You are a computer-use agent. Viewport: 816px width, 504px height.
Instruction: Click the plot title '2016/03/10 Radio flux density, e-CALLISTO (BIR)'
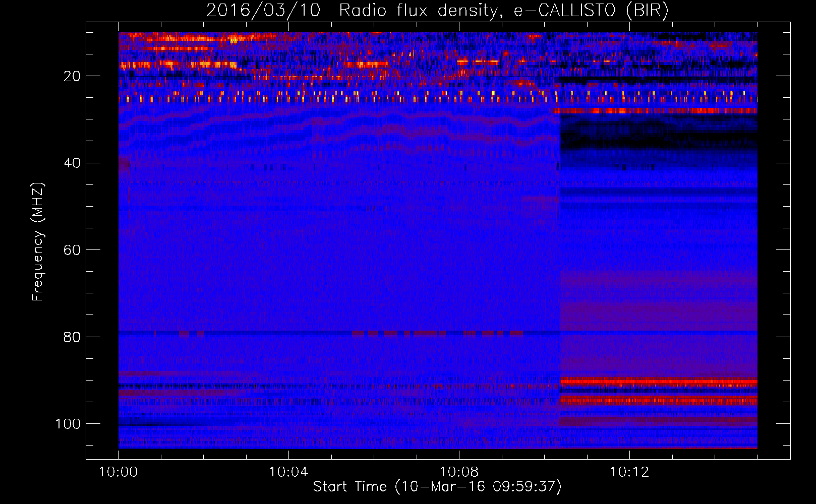[437, 11]
